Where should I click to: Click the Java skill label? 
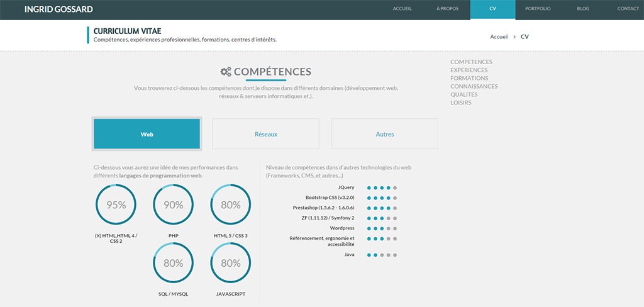point(350,255)
